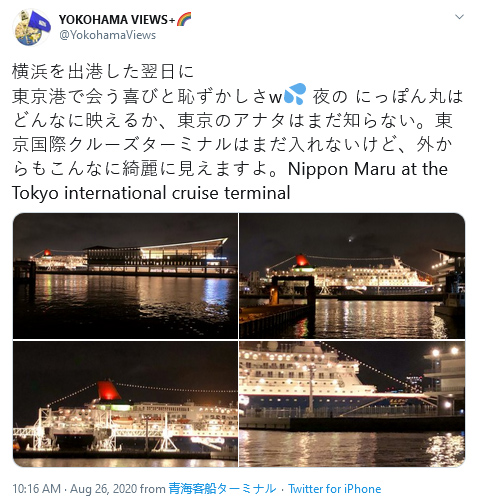Click the Nippon Maru at the text
Viewport: 478px width, 504px height.
[x=368, y=169]
